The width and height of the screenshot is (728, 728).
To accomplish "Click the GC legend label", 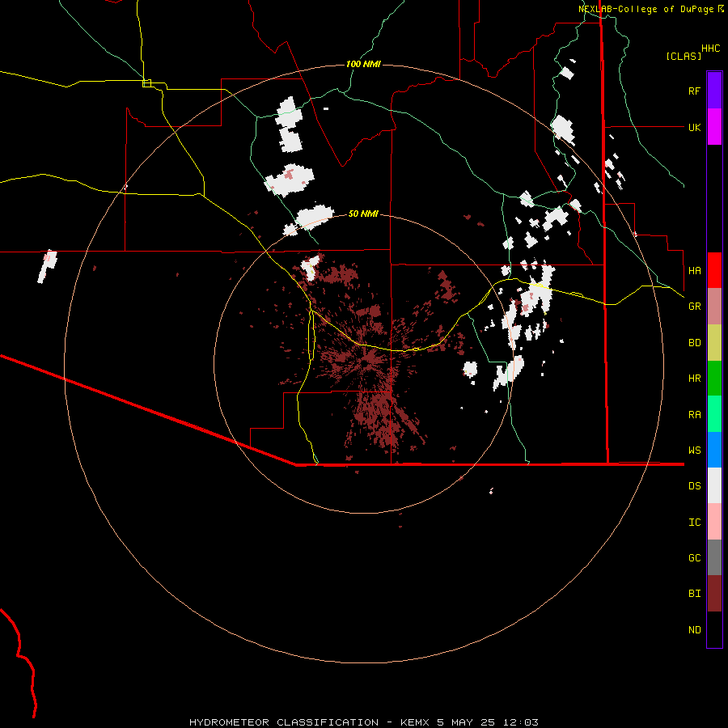I will tap(695, 558).
